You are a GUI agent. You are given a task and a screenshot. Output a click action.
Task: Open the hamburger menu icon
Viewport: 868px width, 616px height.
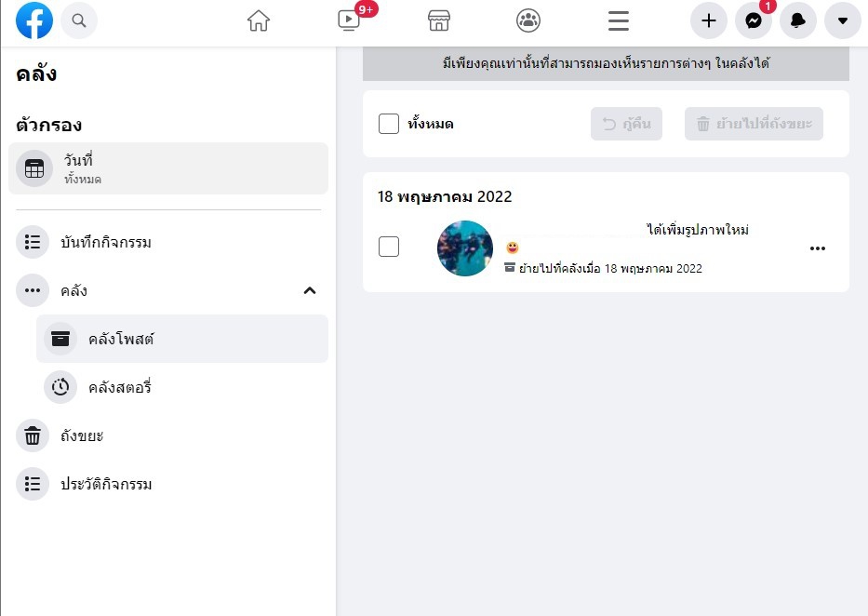(x=619, y=21)
